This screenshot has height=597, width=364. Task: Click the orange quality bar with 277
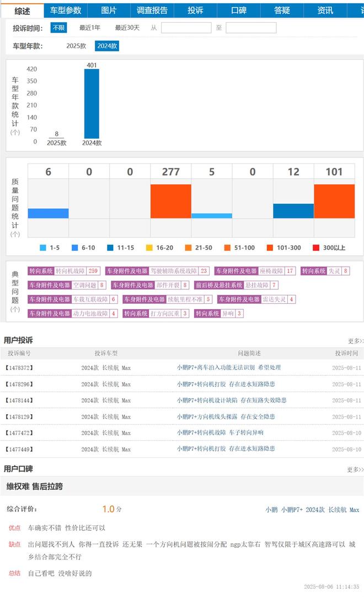(171, 202)
